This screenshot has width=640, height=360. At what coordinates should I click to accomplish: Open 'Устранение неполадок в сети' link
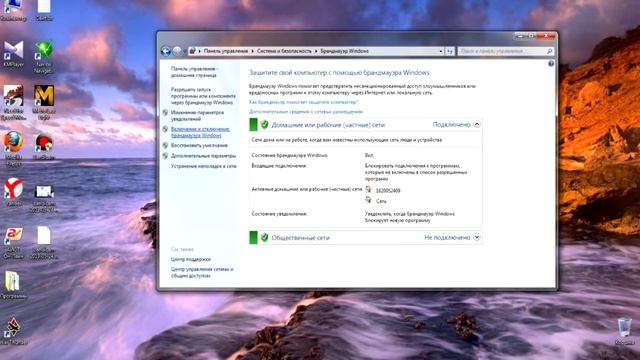point(203,166)
